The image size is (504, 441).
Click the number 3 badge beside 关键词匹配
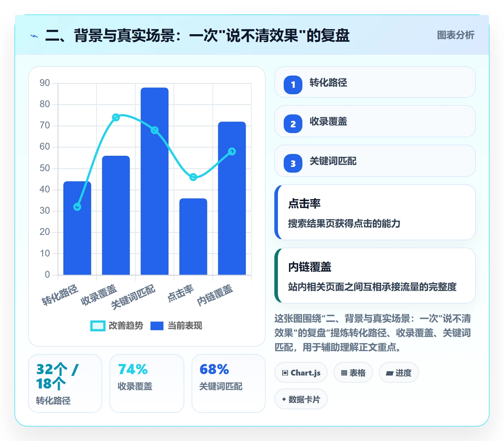point(293,163)
